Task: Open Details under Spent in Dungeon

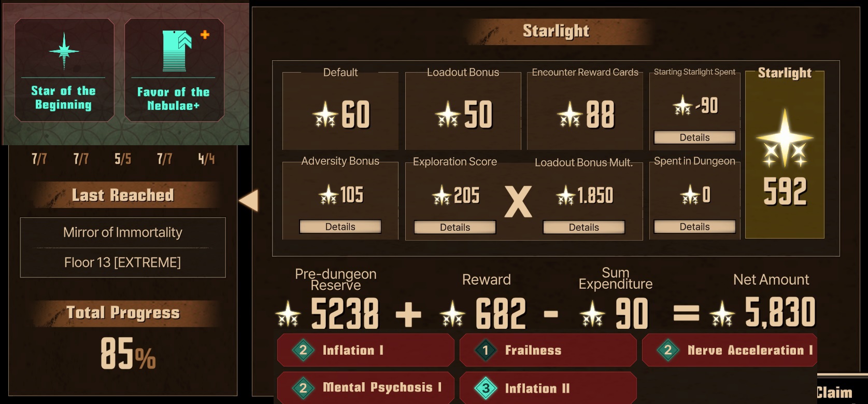Action: 694,227
